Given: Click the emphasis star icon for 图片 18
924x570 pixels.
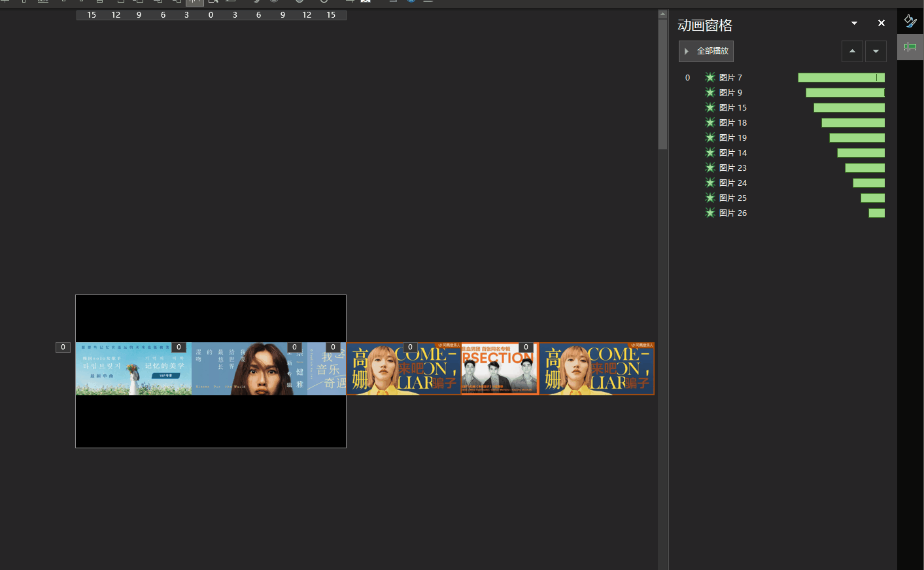Looking at the screenshot, I should (710, 122).
